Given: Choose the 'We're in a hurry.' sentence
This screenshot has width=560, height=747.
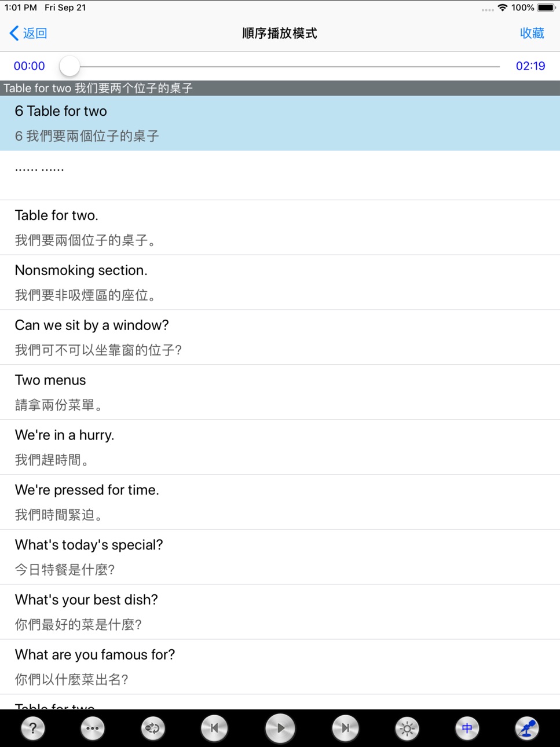Looking at the screenshot, I should click(280, 448).
